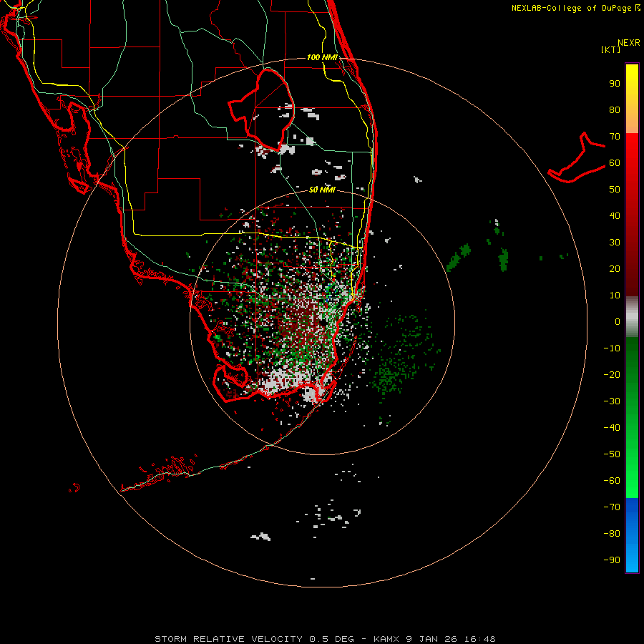Click the 50 value on the velocity scale
The height and width of the screenshot is (644, 644).
tap(615, 190)
